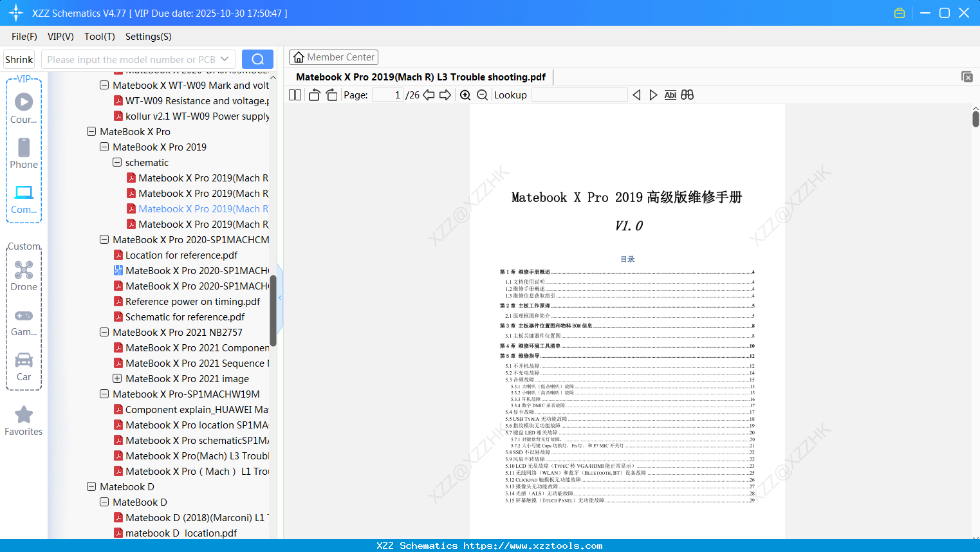
Task: Find the previous lookup match with the left triangle
Action: pyautogui.click(x=636, y=95)
